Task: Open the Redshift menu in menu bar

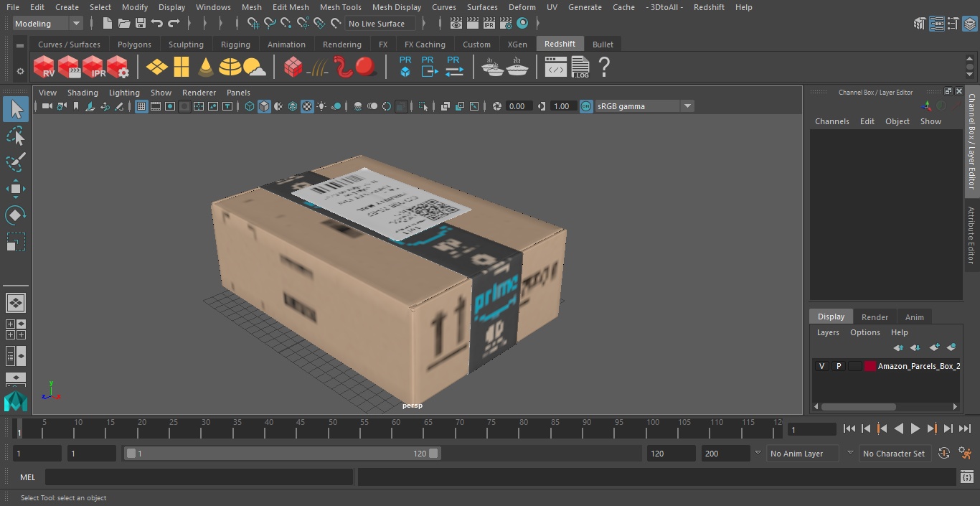Action: click(709, 7)
